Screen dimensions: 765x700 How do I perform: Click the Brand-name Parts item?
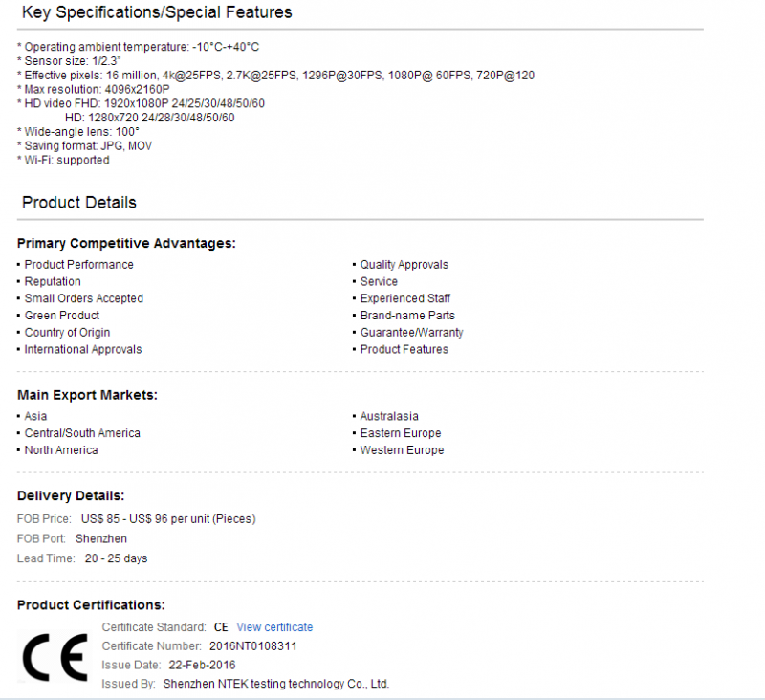(407, 316)
